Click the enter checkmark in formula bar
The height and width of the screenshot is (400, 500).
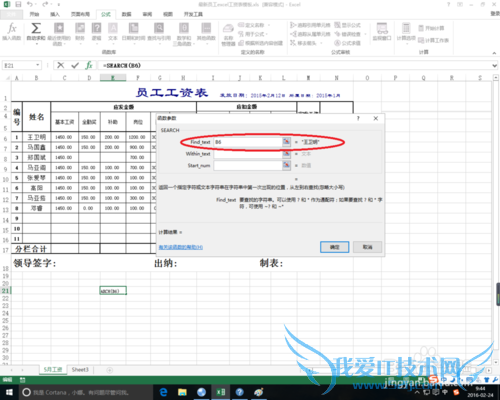pyautogui.click(x=75, y=65)
